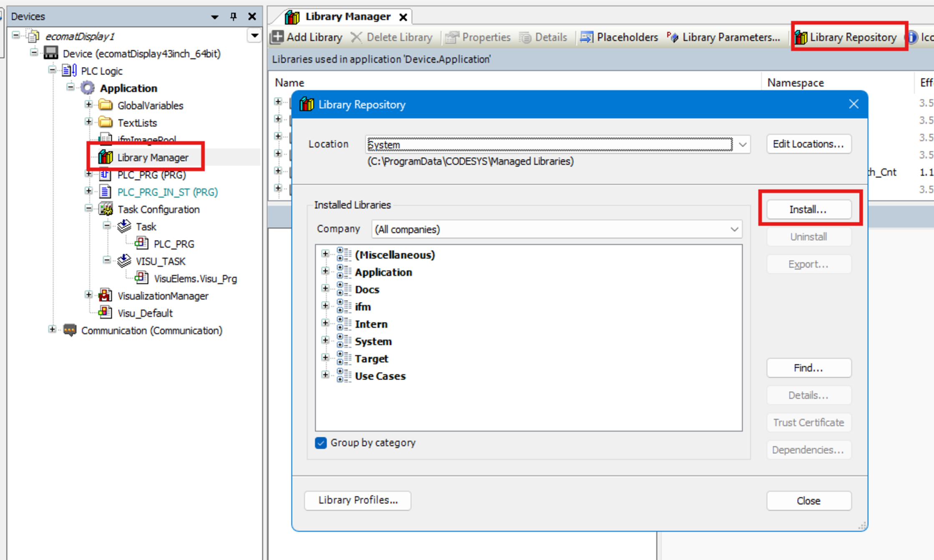
Task: Open Placeholders via its toolbar icon
Action: (x=587, y=37)
